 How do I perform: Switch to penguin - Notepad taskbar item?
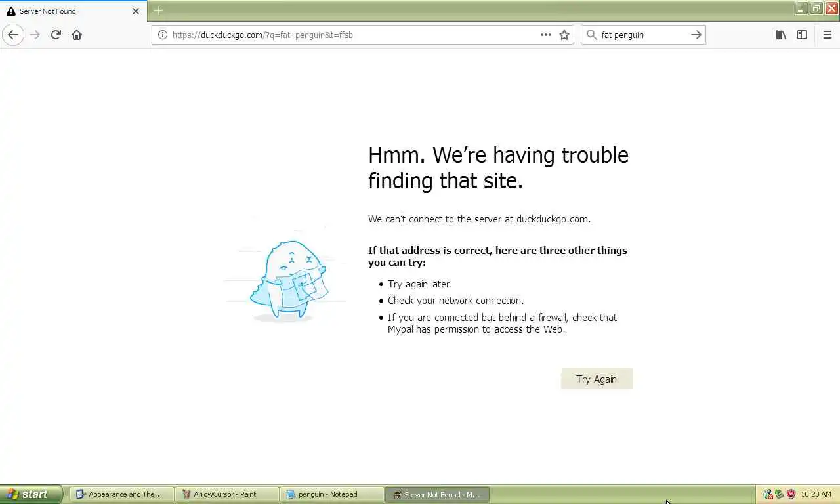coord(332,494)
